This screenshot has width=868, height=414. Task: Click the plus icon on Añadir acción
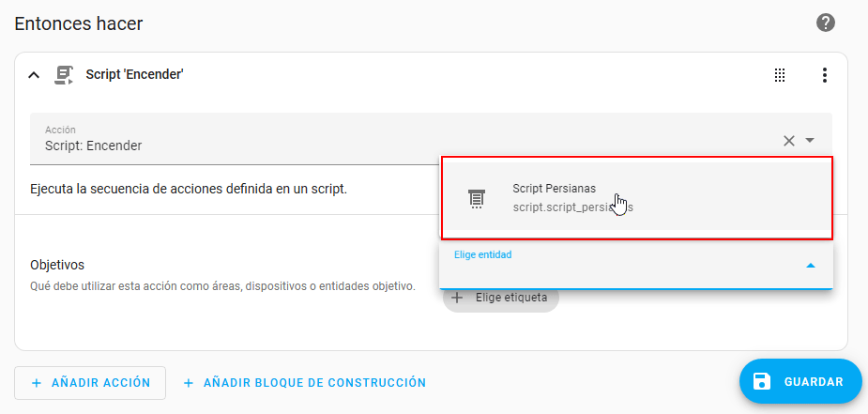point(37,383)
